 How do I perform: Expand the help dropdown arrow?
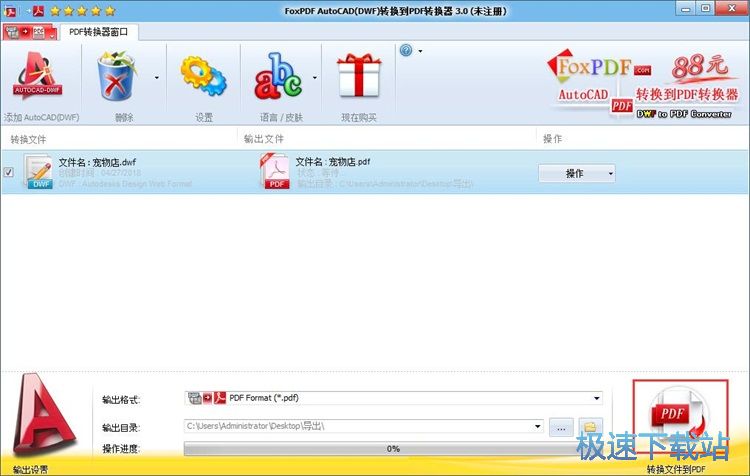point(420,51)
